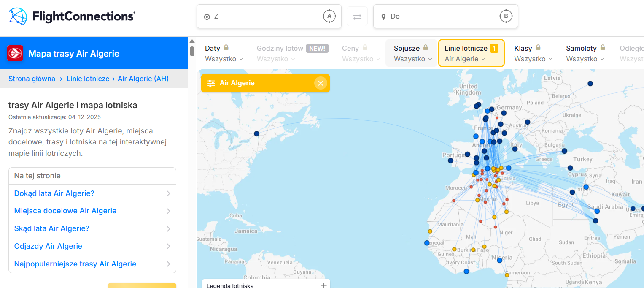Click the blue airport dot near Ivory Coast
Viewport: 644px width, 288px height.
click(x=466, y=272)
